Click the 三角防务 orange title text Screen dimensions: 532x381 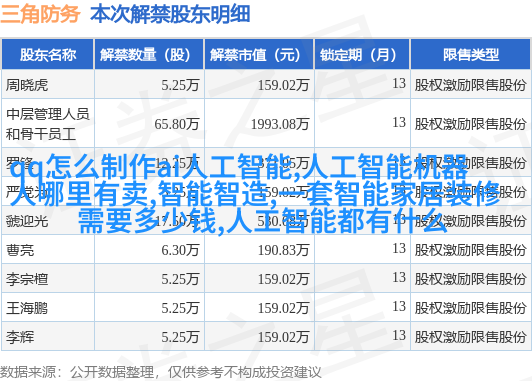coord(40,14)
